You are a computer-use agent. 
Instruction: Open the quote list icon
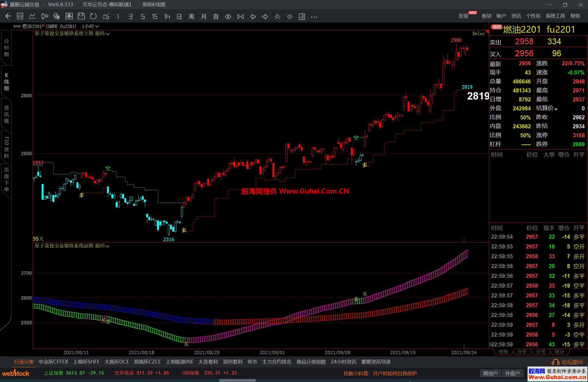(x=20, y=17)
